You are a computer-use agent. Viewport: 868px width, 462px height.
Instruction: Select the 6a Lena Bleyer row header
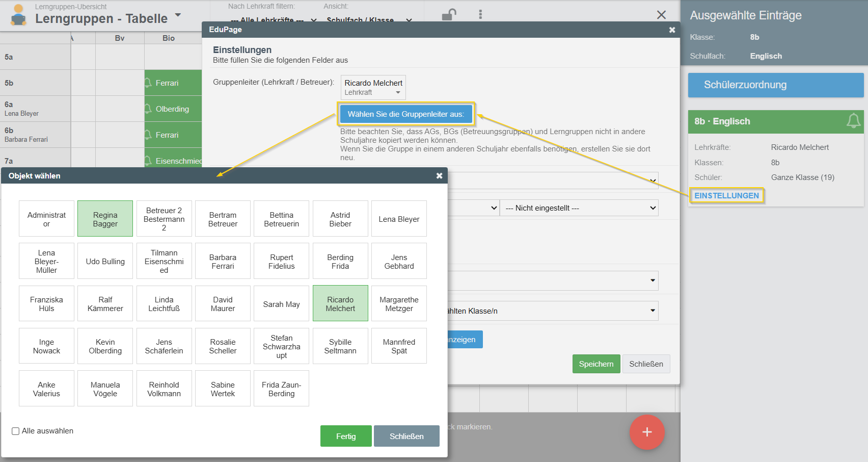[35, 109]
